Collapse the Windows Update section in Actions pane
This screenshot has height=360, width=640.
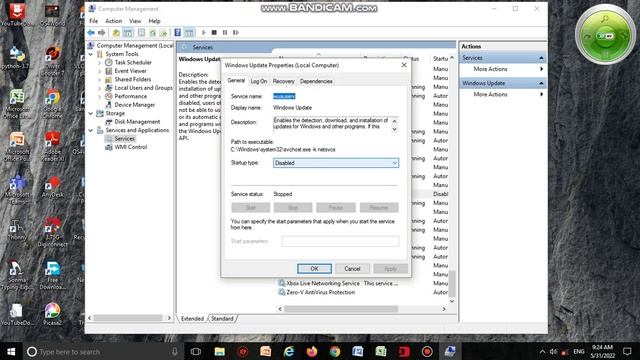click(541, 83)
